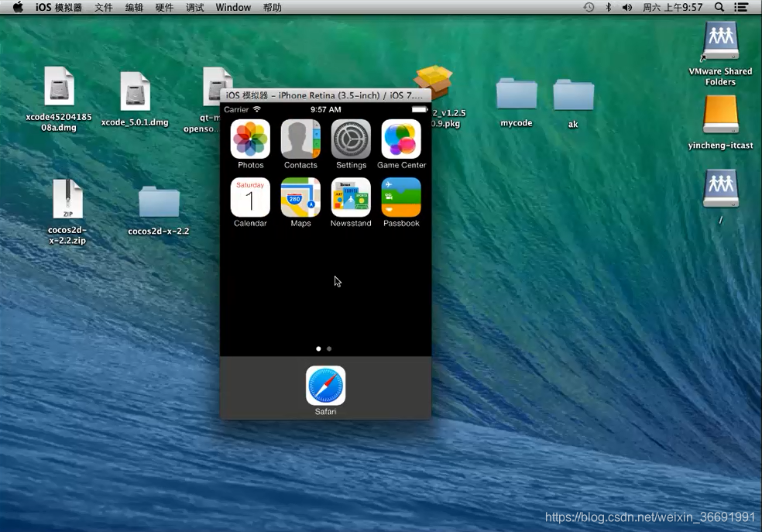Click the iOS simulator window title bar
This screenshot has width=762, height=532.
pos(325,95)
